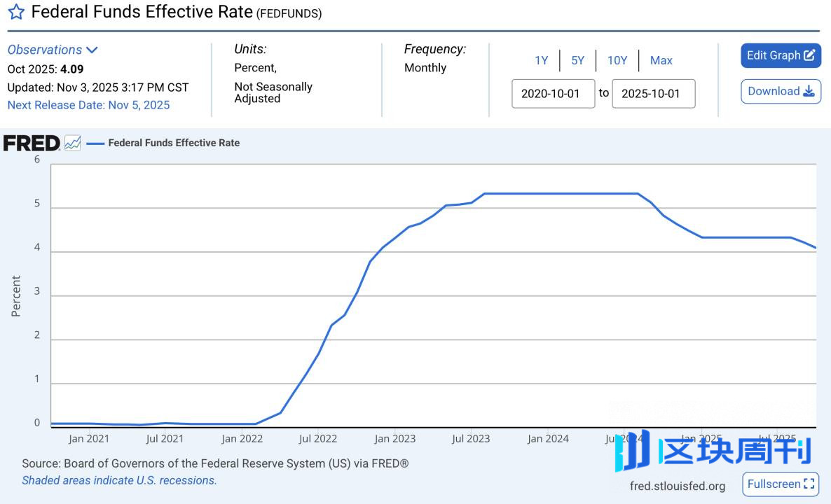Click the start date field 2020-10-01

tap(553, 94)
